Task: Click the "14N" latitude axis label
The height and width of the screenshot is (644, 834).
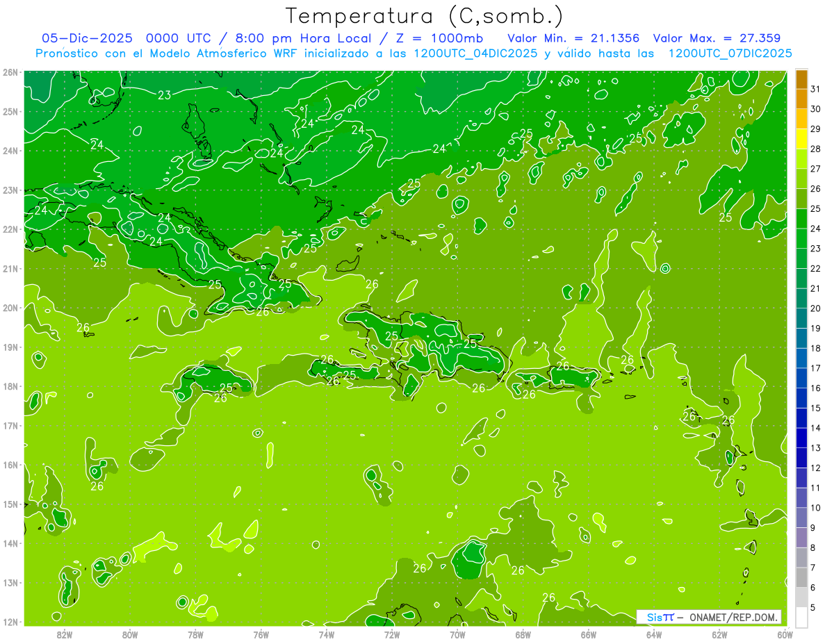Action: click(x=10, y=543)
